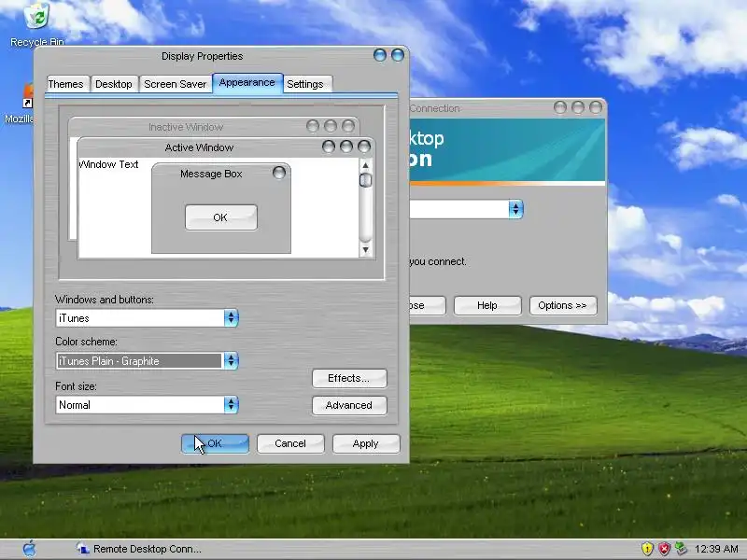Click the Message Box title in preview
The height and width of the screenshot is (560, 747).
coord(211,174)
